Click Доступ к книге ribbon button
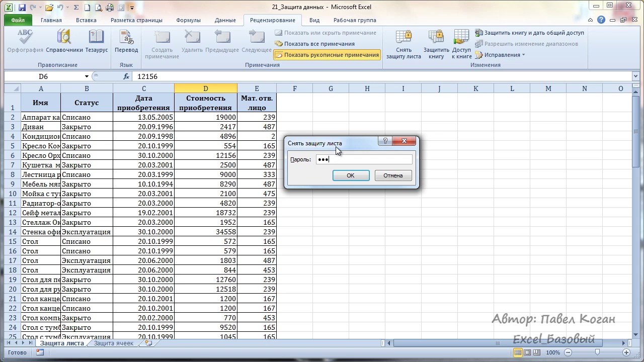This screenshot has height=362, width=644. 461,44
